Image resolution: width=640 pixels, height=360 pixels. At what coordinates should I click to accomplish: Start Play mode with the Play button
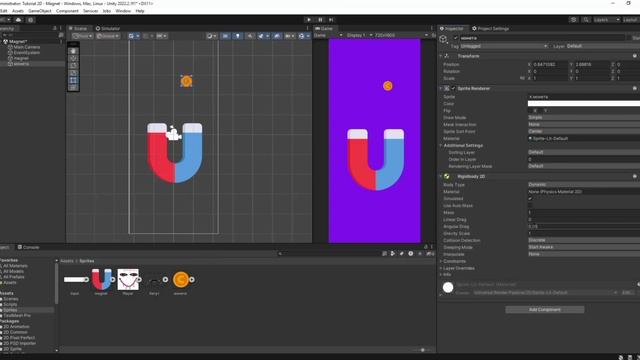click(x=309, y=20)
